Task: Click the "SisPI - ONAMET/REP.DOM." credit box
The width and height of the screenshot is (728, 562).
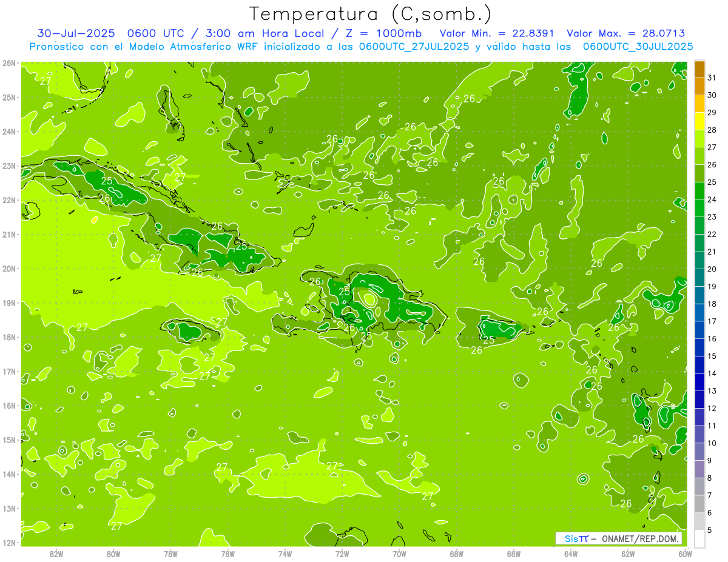Action: [618, 538]
